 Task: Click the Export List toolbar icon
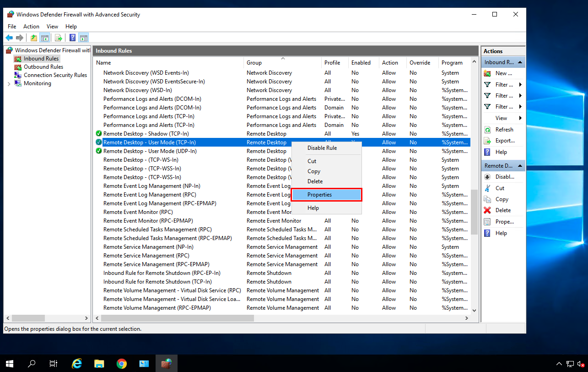[x=58, y=38]
